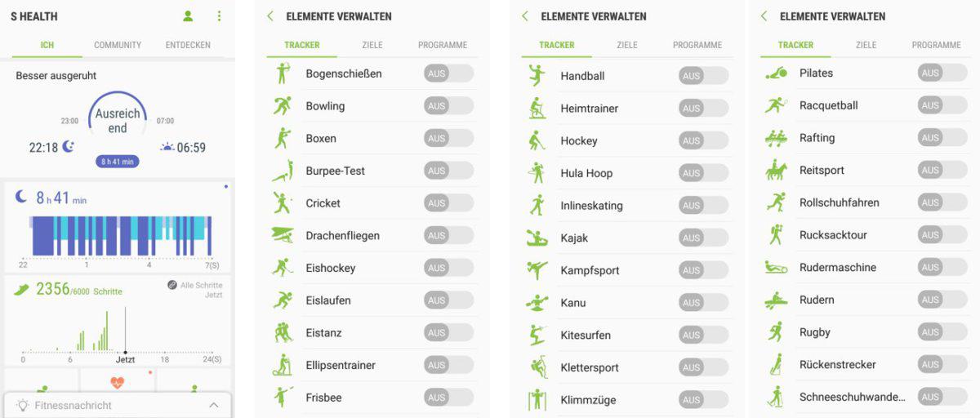Viewport: 980px width, 418px height.
Task: Switch to the Community tab
Action: click(x=118, y=45)
